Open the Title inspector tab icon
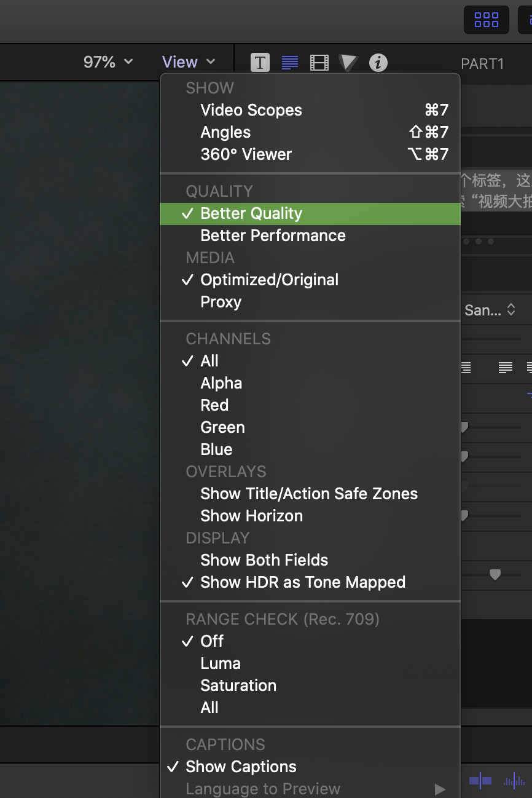Image resolution: width=532 pixels, height=798 pixels. [260, 62]
